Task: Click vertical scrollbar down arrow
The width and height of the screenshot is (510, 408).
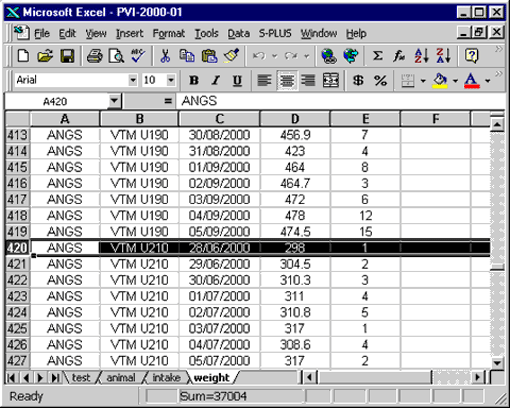Action: point(497,363)
